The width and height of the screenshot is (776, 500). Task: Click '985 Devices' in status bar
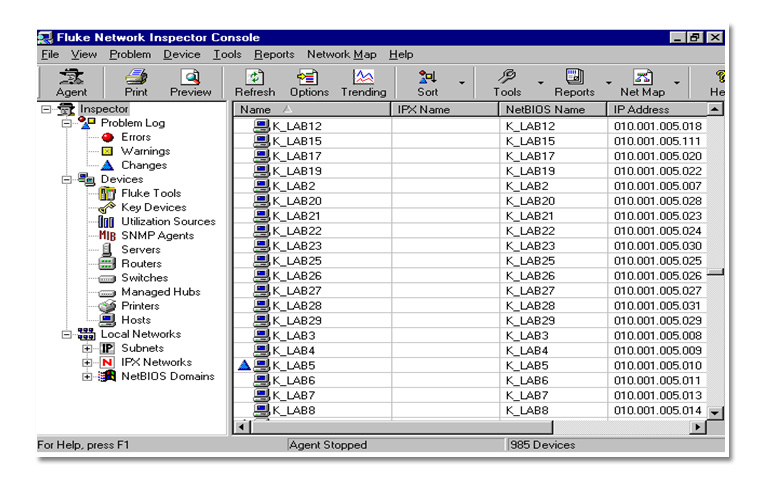tap(542, 445)
